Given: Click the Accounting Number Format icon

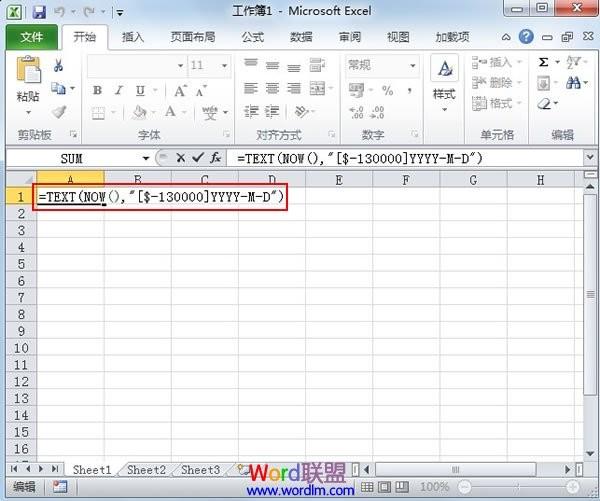Looking at the screenshot, I should (x=356, y=90).
